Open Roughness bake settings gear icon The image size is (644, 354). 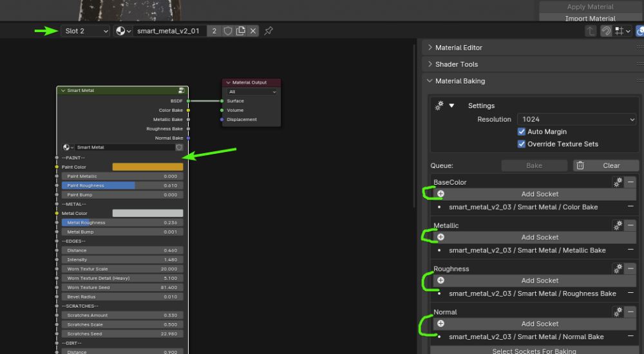(618, 268)
